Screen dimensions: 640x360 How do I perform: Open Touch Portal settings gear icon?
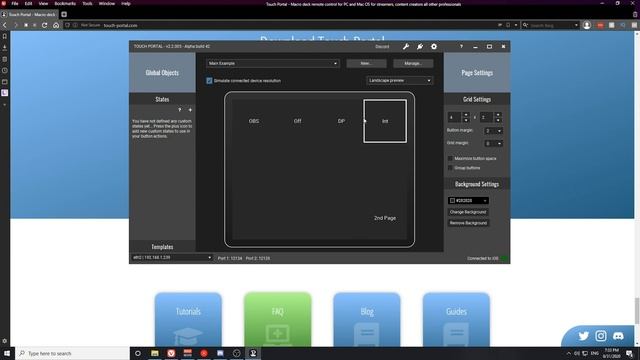tap(434, 47)
